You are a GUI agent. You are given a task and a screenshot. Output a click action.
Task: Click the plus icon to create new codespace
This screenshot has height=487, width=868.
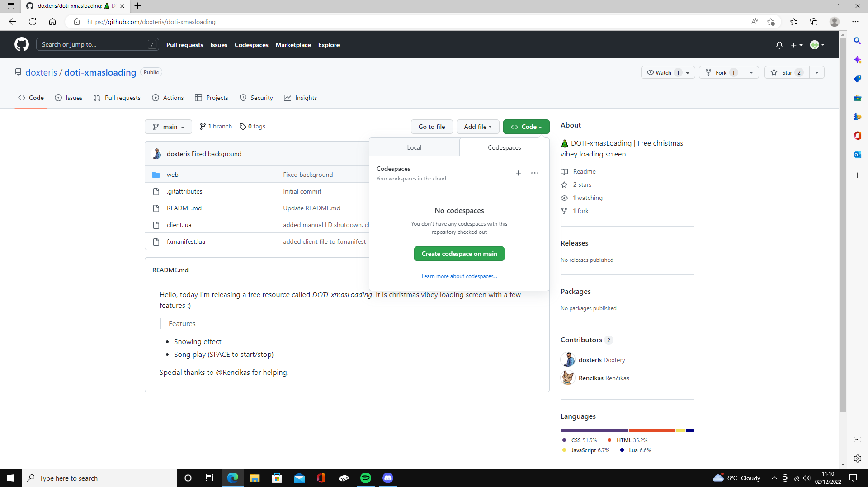(x=518, y=173)
